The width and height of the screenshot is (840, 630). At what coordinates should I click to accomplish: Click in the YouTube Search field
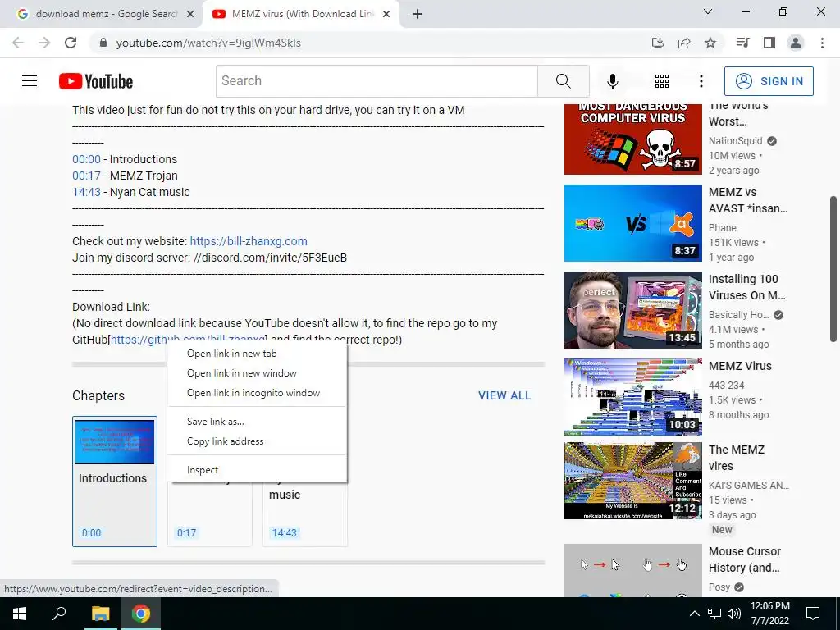(377, 81)
